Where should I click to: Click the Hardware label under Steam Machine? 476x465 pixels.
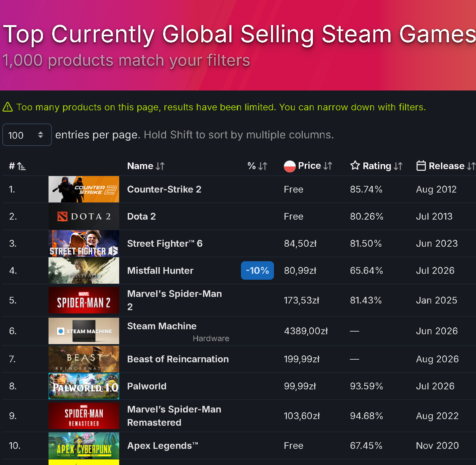tap(211, 339)
